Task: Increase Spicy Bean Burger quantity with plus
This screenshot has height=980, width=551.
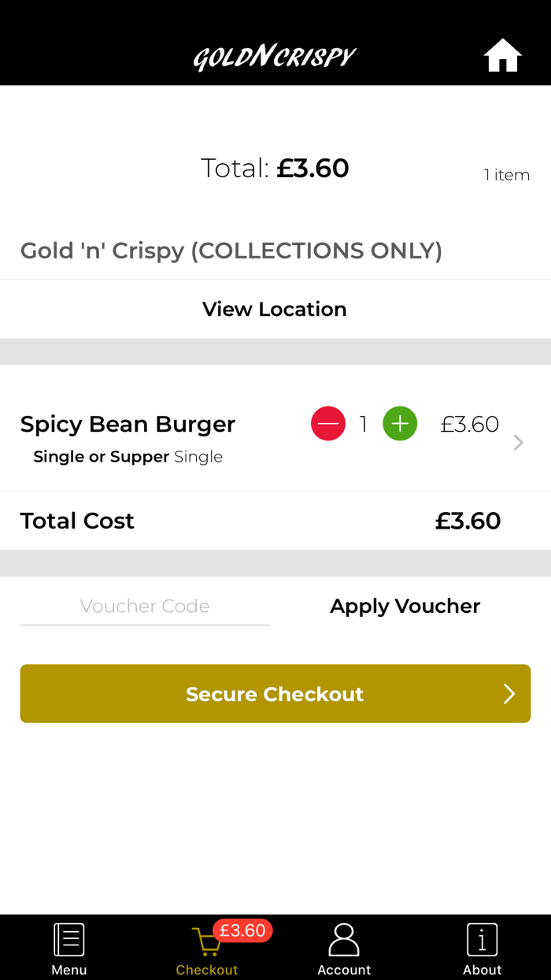Action: pyautogui.click(x=400, y=423)
